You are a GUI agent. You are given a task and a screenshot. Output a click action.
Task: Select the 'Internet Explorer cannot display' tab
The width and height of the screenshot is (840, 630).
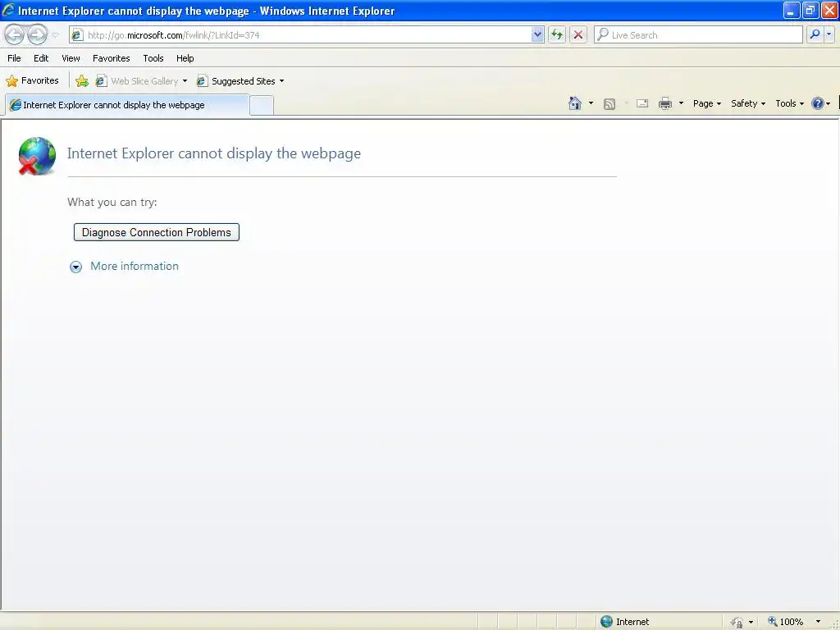(127, 105)
